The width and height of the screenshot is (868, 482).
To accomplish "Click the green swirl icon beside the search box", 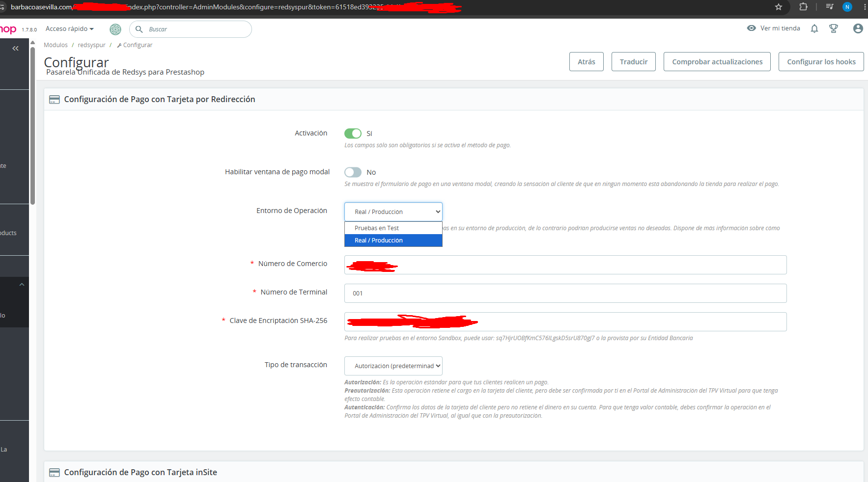I will [115, 29].
